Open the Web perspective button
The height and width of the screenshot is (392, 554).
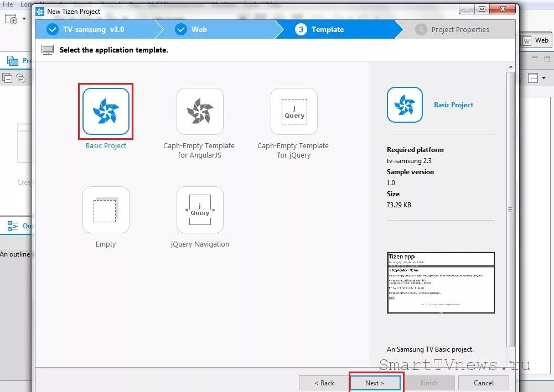coord(536,40)
